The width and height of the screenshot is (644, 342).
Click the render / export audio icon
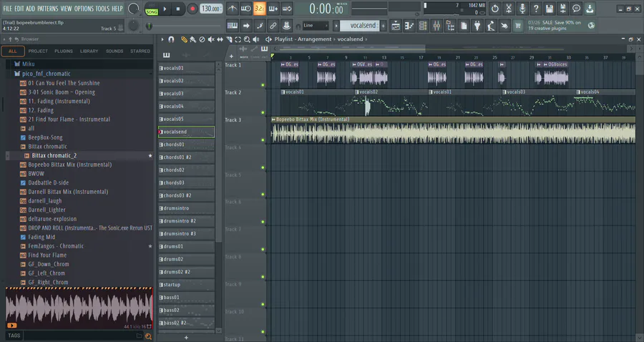562,8
